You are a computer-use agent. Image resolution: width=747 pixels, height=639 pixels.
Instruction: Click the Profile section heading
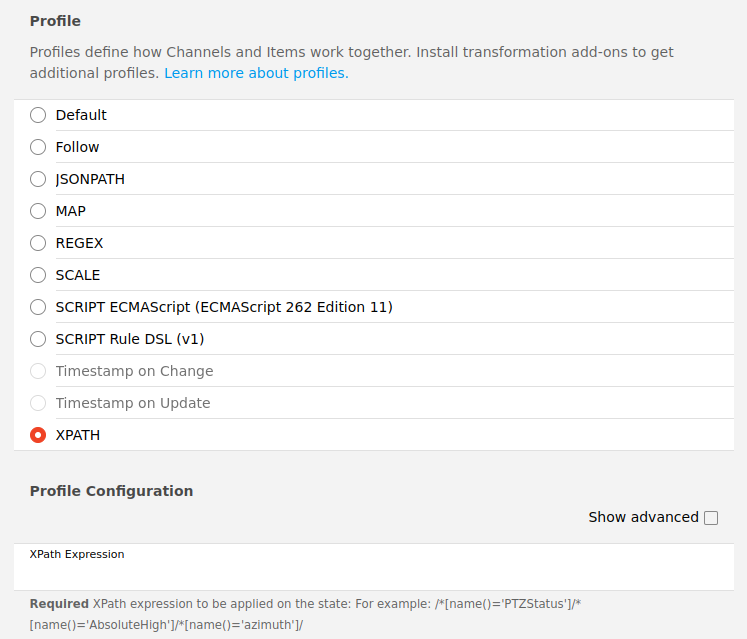55,21
